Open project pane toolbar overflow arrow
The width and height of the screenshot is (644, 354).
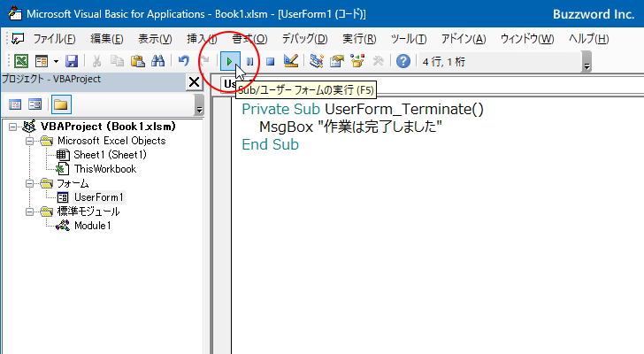tap(199, 104)
